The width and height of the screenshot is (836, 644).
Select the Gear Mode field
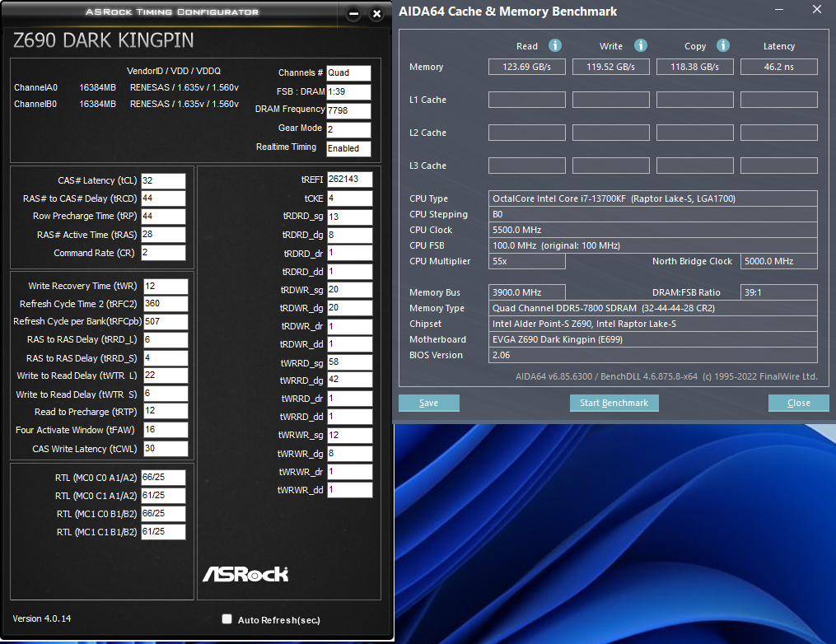pyautogui.click(x=348, y=129)
